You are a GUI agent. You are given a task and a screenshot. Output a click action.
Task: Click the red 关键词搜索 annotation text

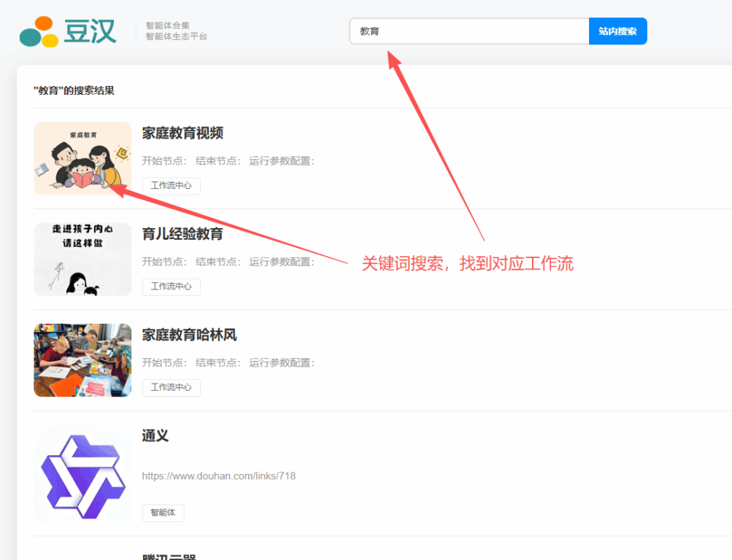[x=467, y=264]
